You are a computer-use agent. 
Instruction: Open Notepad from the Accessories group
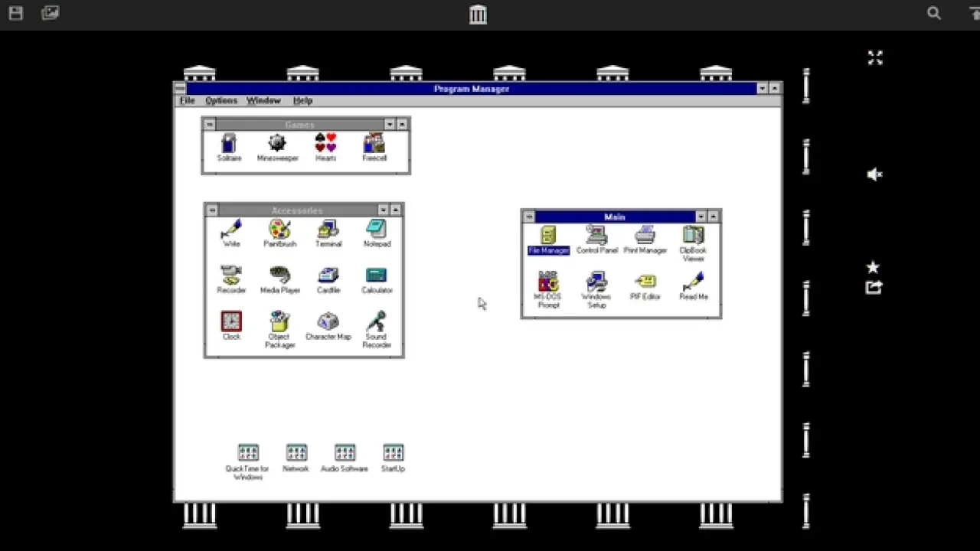(377, 230)
